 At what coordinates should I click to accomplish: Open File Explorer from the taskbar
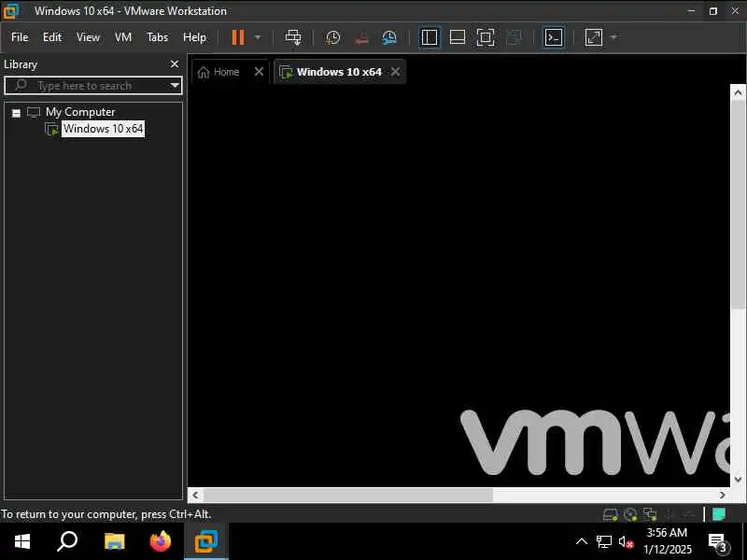click(x=114, y=541)
